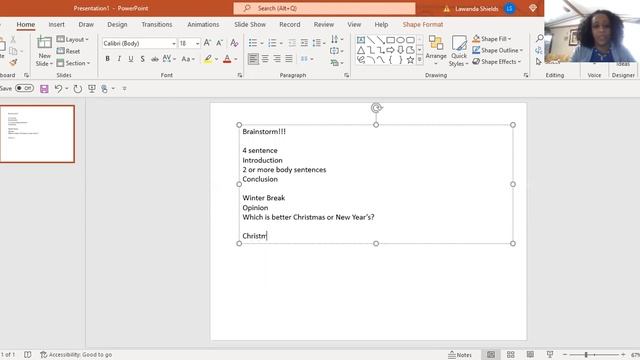Switch to the Insert tab

56,24
